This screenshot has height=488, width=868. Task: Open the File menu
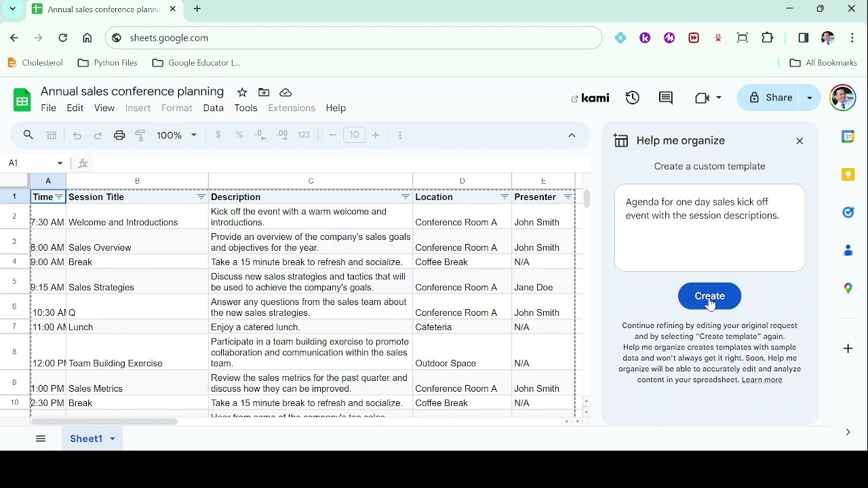[x=49, y=108]
